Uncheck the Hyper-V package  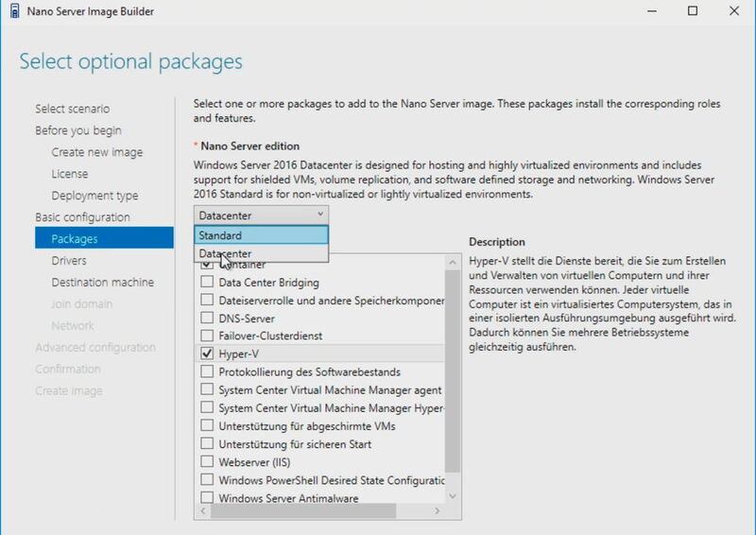(x=207, y=354)
